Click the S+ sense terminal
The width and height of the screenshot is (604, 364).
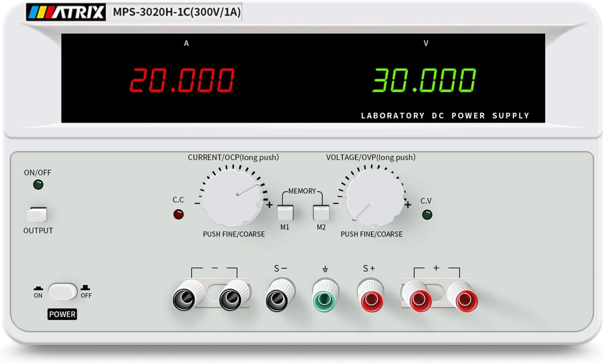[372, 299]
